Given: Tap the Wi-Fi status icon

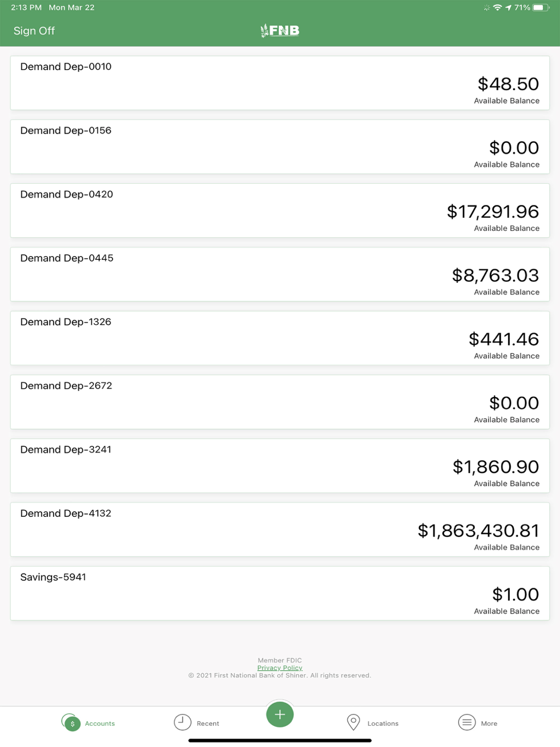Looking at the screenshot, I should point(497,8).
